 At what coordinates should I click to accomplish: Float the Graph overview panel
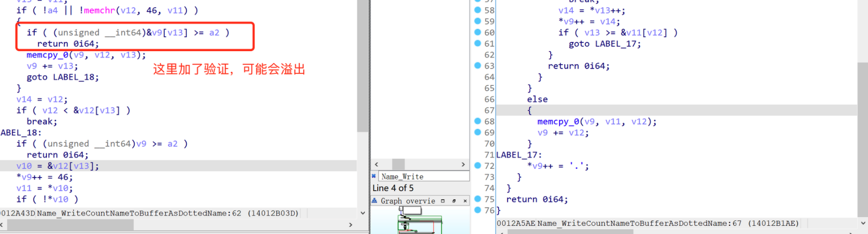coord(454,201)
